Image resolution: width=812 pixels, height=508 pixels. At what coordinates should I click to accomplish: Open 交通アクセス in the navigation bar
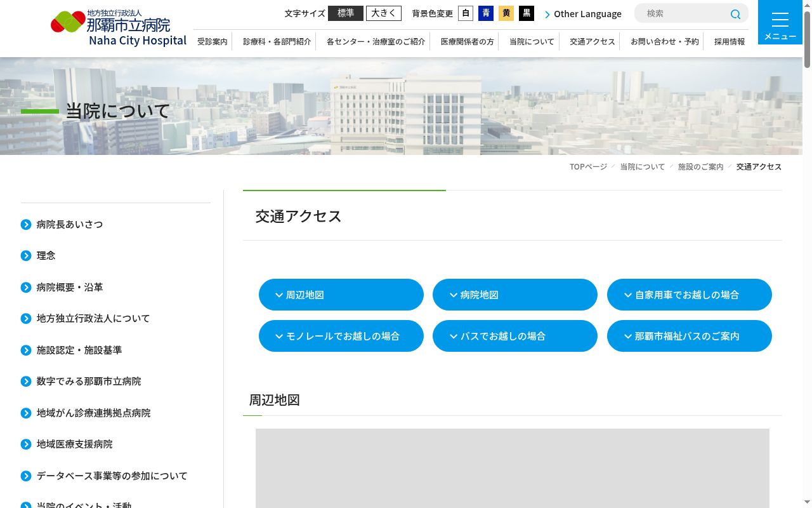point(593,41)
